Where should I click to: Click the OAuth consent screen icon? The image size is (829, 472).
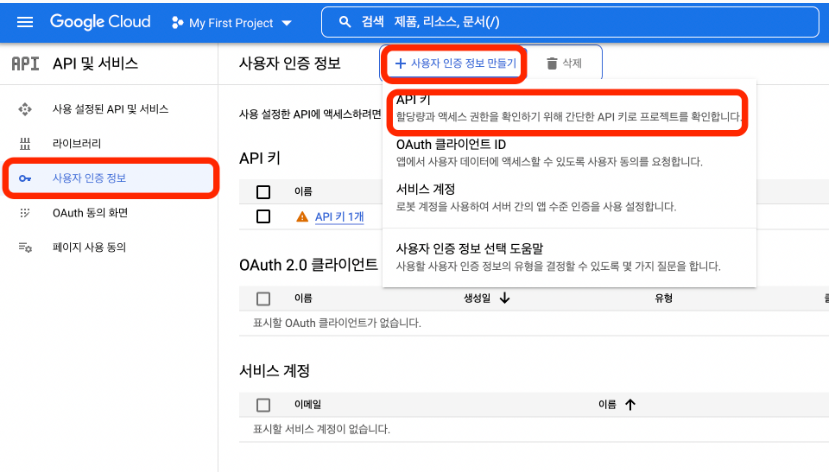coord(25,213)
